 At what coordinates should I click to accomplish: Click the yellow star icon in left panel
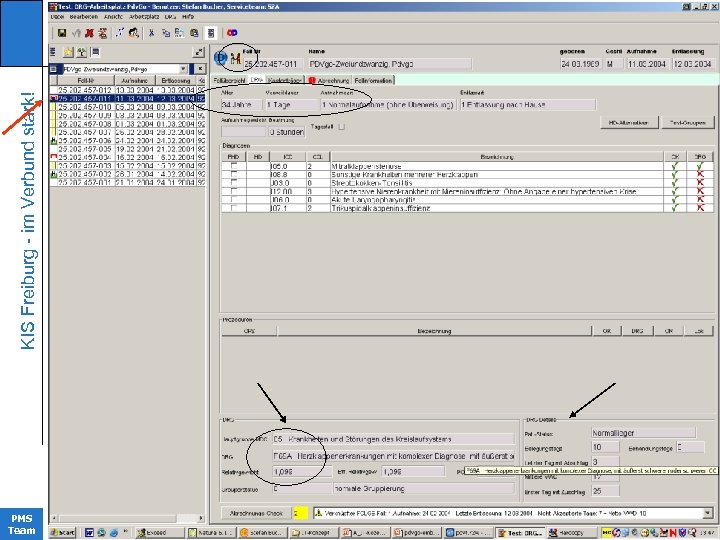68,52
